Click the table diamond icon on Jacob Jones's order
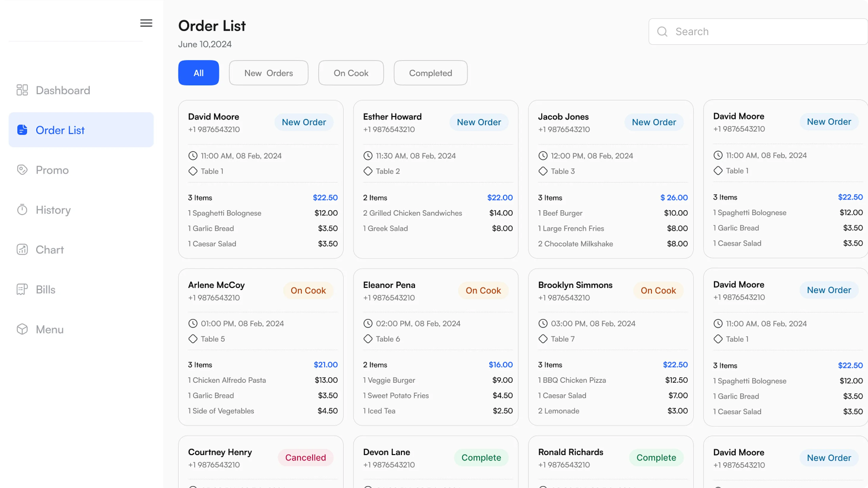This screenshot has width=868, height=488. click(x=543, y=171)
